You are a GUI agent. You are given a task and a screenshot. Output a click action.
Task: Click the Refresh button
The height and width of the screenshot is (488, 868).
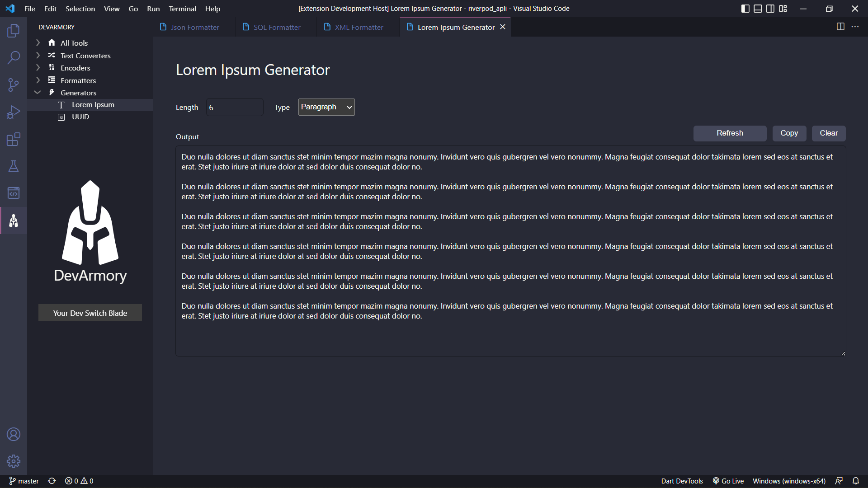[730, 133]
